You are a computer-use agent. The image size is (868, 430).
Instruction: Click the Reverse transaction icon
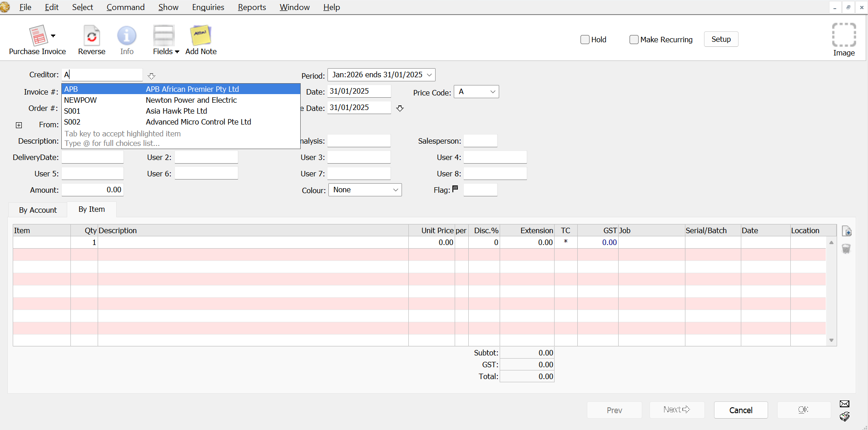(92, 35)
